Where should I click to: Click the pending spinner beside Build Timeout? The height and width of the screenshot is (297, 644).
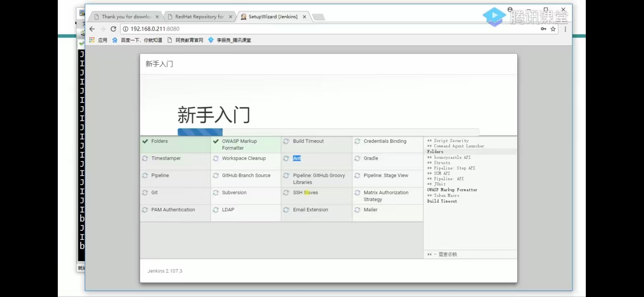click(x=286, y=141)
